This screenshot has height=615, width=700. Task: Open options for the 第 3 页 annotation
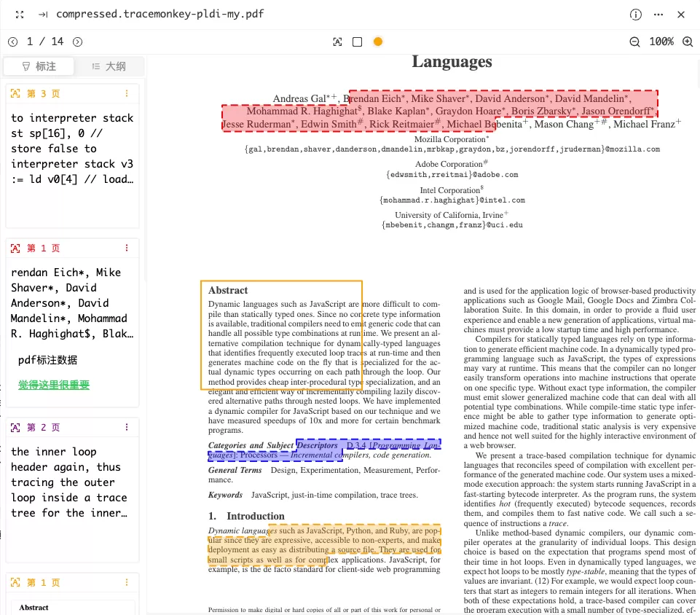(x=127, y=93)
